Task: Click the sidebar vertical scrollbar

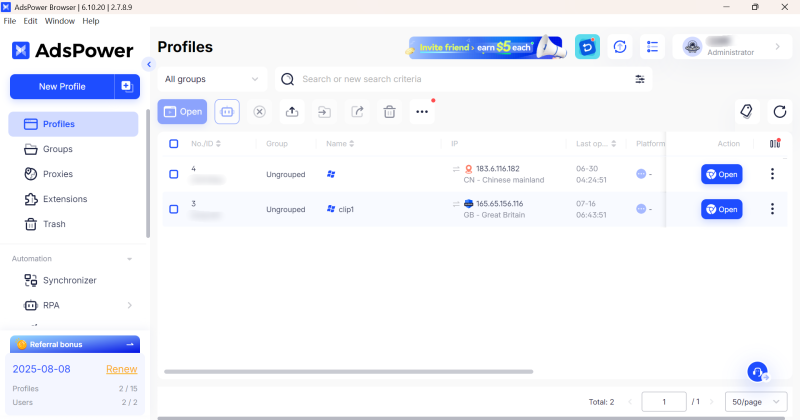Action: pyautogui.click(x=148, y=174)
